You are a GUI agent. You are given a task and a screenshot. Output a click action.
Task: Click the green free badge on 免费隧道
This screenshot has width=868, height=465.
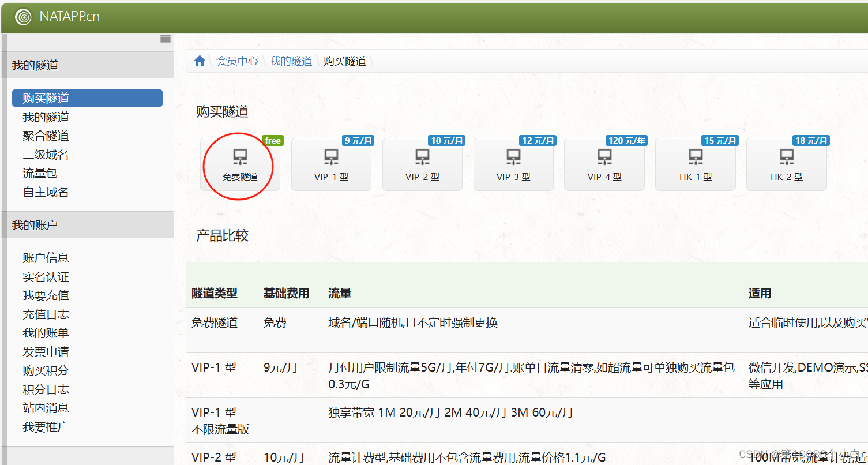click(x=272, y=140)
